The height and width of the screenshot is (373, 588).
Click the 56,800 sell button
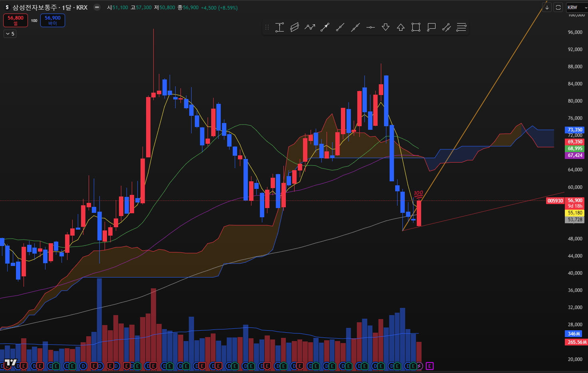[x=16, y=20]
